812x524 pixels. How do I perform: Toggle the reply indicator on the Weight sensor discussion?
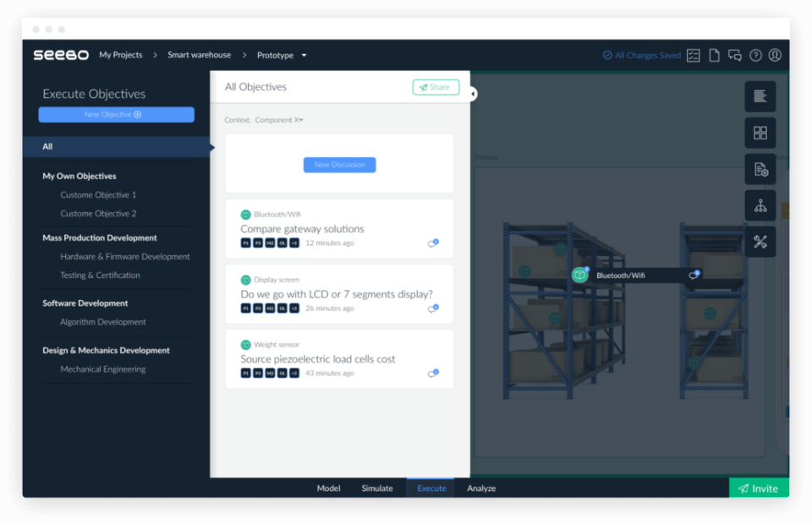[433, 373]
